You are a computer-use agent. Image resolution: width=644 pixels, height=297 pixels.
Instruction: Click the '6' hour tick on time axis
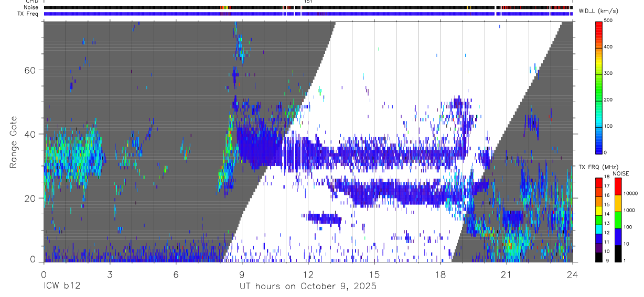point(176,273)
